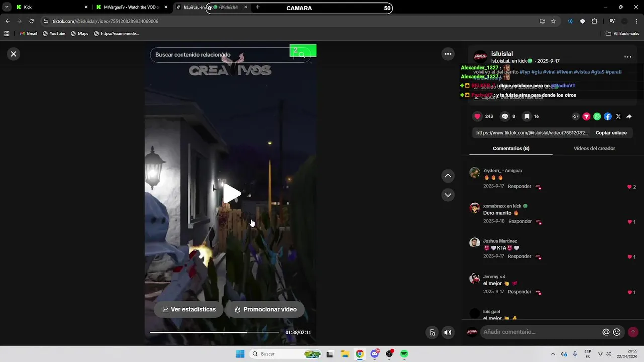
Task: Open the YouTube bookmark
Action: pos(54,34)
